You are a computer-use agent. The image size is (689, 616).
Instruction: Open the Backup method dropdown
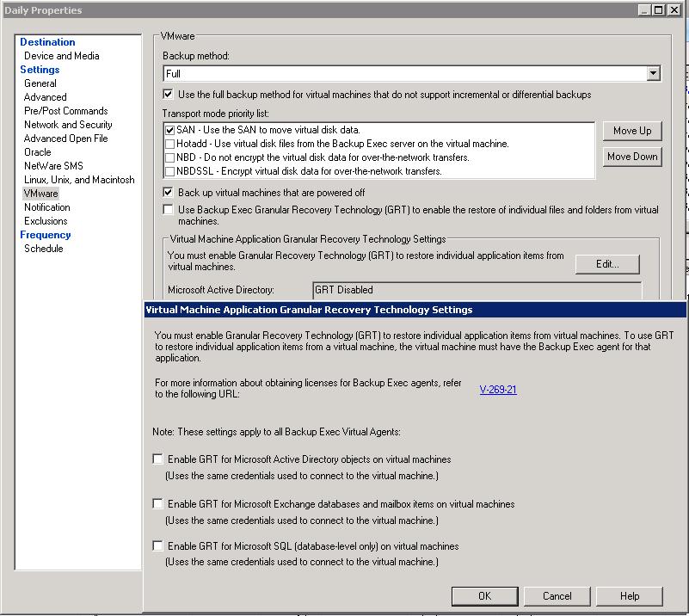pos(653,74)
